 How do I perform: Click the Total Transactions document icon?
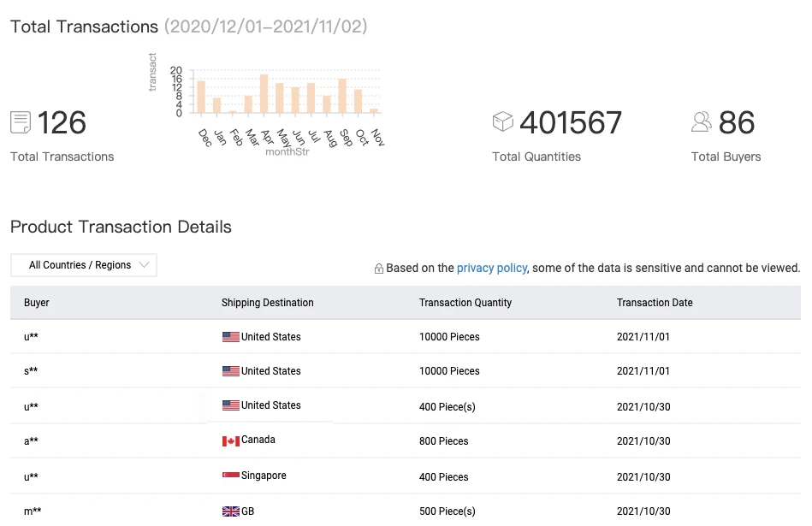click(21, 122)
